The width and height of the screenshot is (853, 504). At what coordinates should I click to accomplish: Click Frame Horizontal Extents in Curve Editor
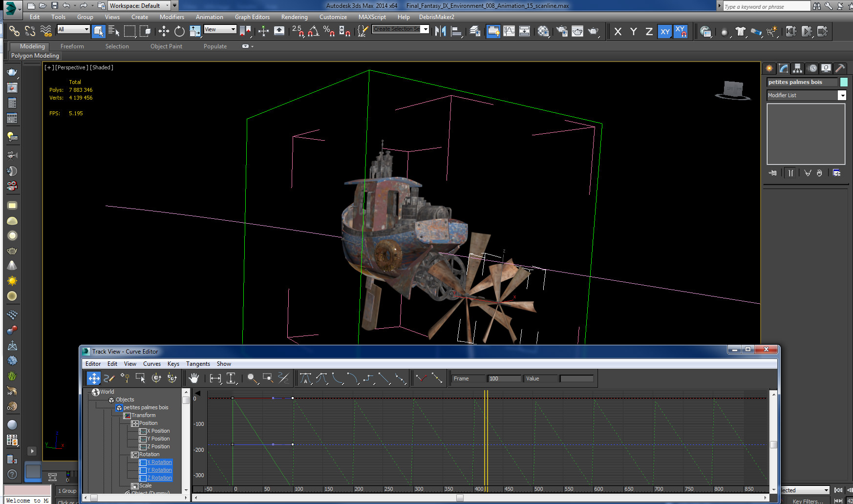coord(215,378)
